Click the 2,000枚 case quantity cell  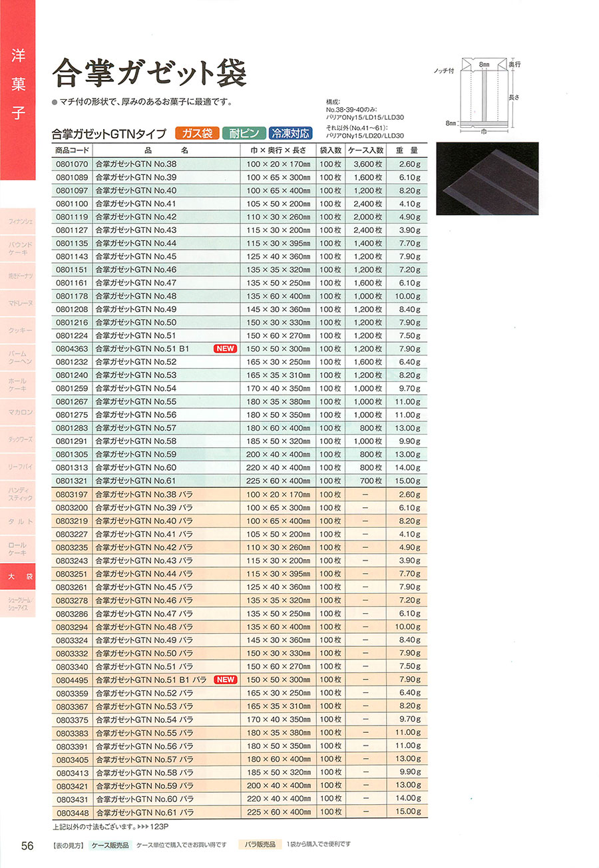click(x=367, y=217)
